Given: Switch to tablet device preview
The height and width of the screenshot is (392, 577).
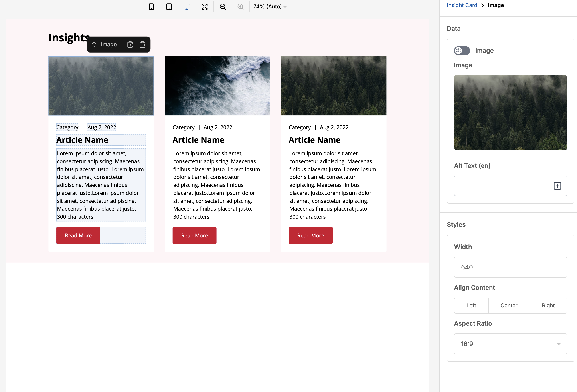Looking at the screenshot, I should 169,7.
